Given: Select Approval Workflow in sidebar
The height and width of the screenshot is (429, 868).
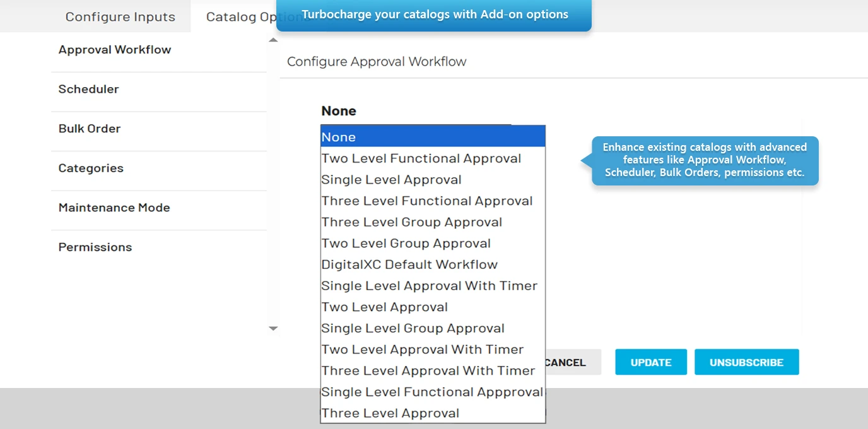Looking at the screenshot, I should pos(115,50).
